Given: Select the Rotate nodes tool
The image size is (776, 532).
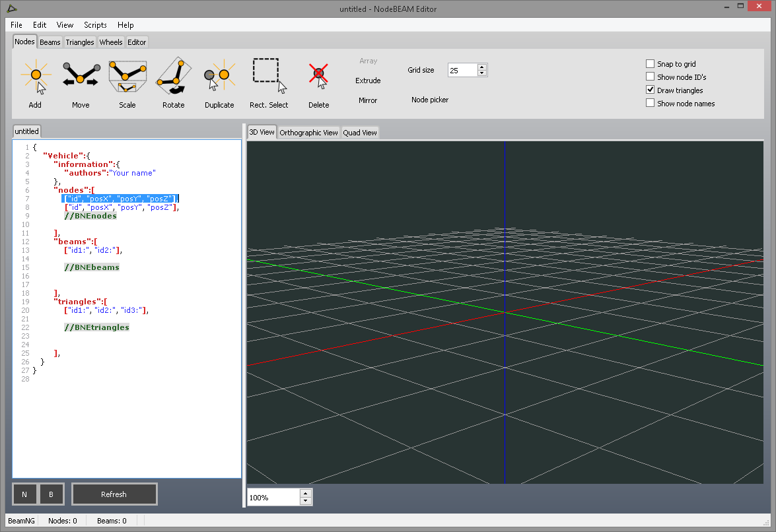Looking at the screenshot, I should click(x=173, y=83).
